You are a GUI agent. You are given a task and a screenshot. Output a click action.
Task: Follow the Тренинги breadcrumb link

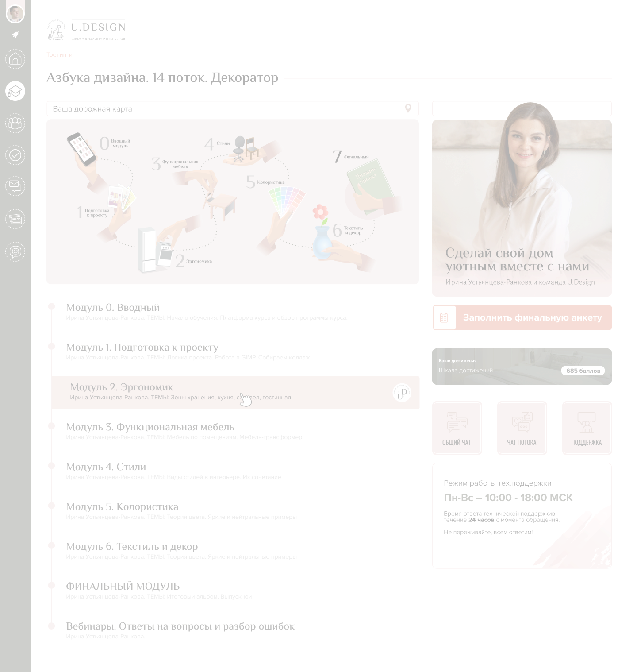point(59,54)
